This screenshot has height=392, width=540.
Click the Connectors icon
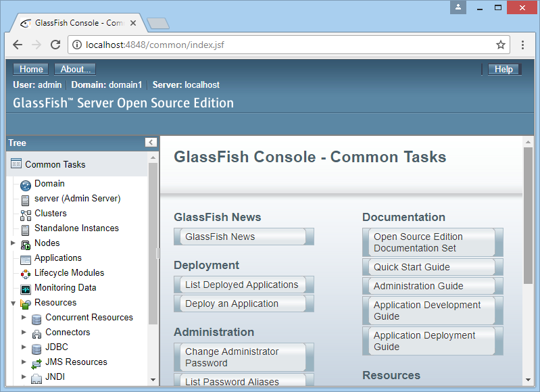[x=36, y=334]
